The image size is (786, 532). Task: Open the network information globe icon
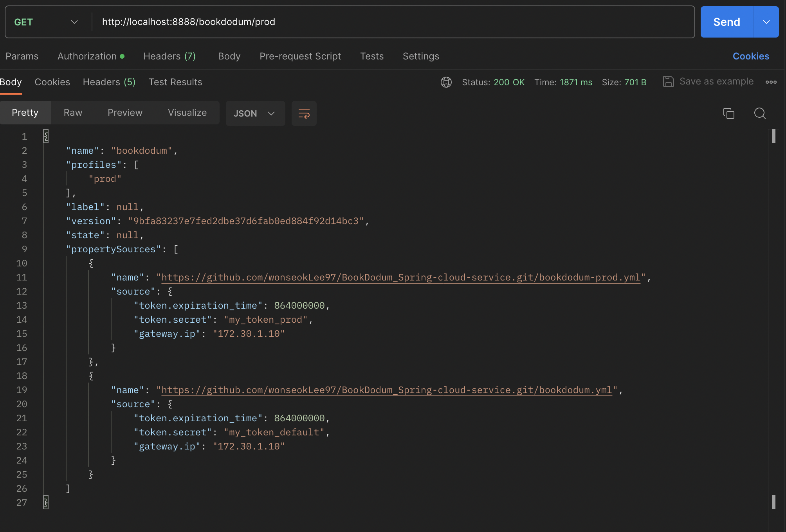coord(446,82)
